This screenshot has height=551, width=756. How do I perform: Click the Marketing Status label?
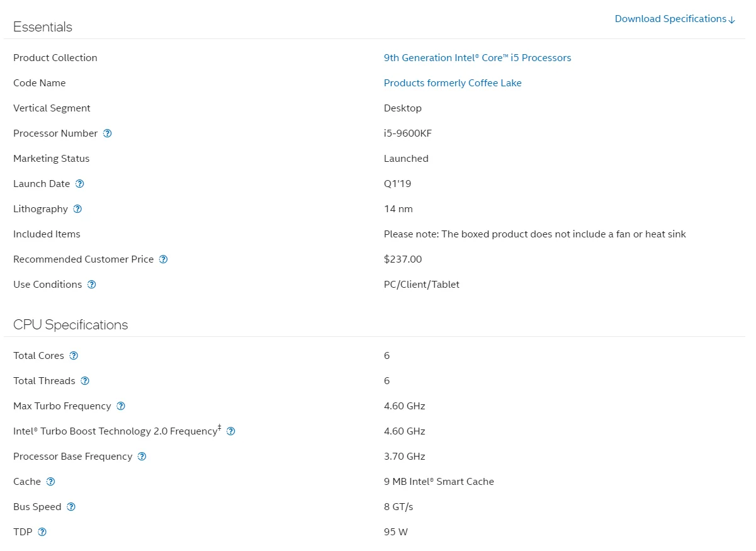coord(52,159)
